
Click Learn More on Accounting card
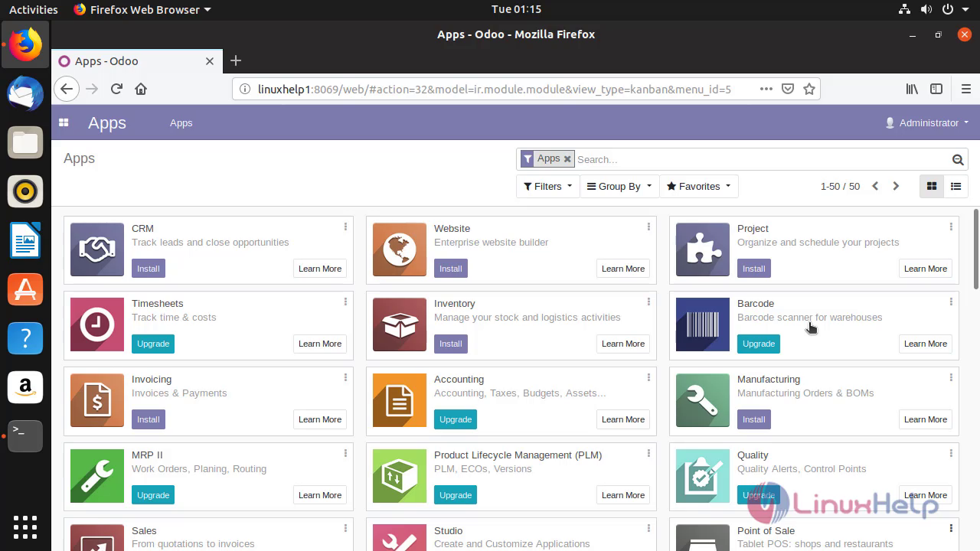pyautogui.click(x=623, y=419)
